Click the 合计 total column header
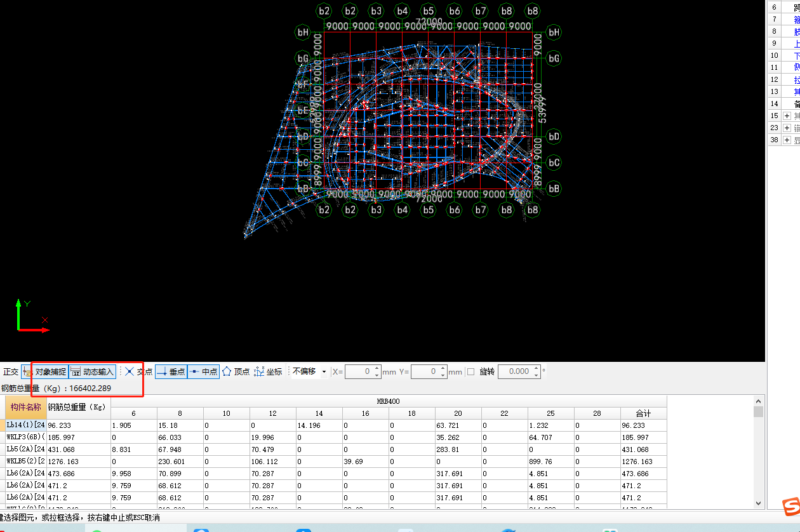Image resolution: width=800 pixels, height=532 pixels. [x=644, y=413]
